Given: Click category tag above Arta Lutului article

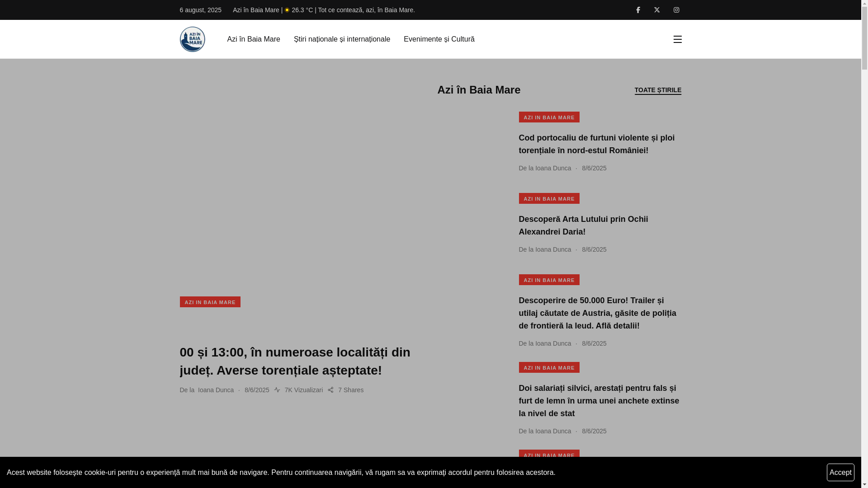Looking at the screenshot, I should (549, 198).
